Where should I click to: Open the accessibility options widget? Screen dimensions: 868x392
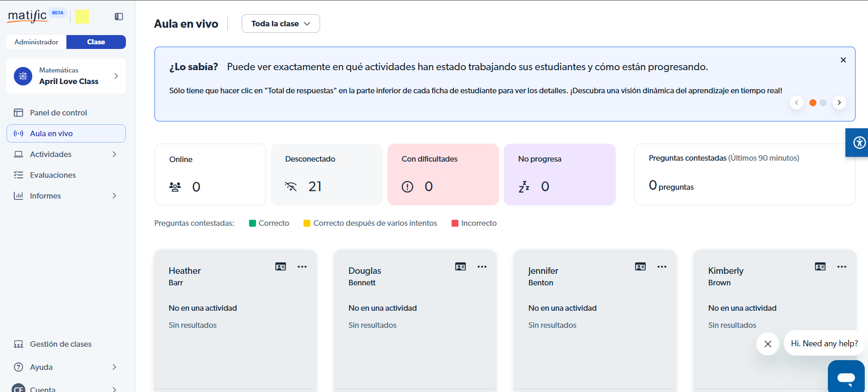point(859,143)
